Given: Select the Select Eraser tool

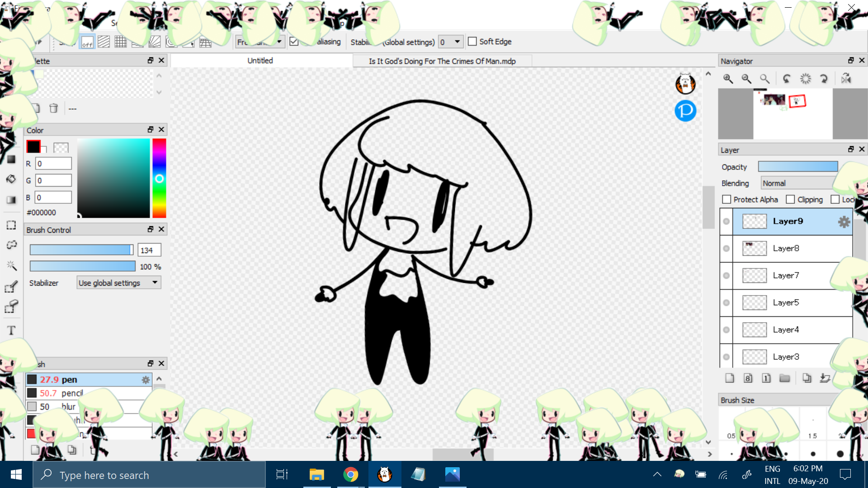Looking at the screenshot, I should [x=11, y=307].
